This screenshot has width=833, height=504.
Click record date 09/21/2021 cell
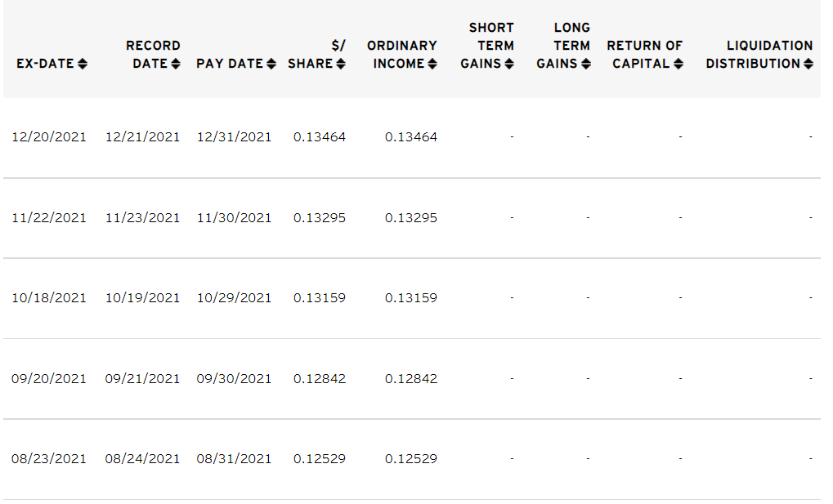point(142,379)
